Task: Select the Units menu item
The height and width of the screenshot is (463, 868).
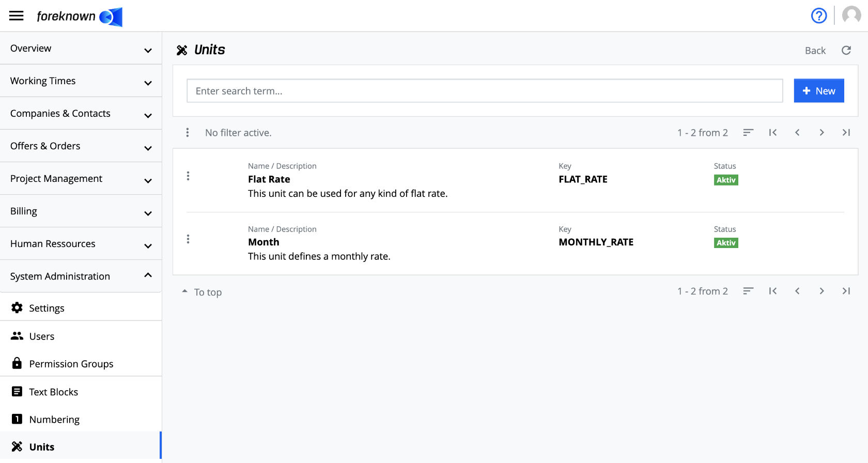Action: point(81,446)
